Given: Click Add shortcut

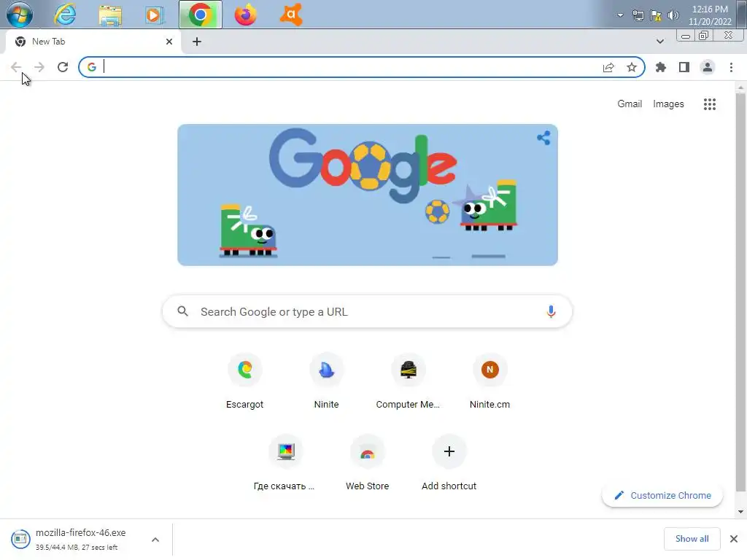Looking at the screenshot, I should click(x=449, y=462).
